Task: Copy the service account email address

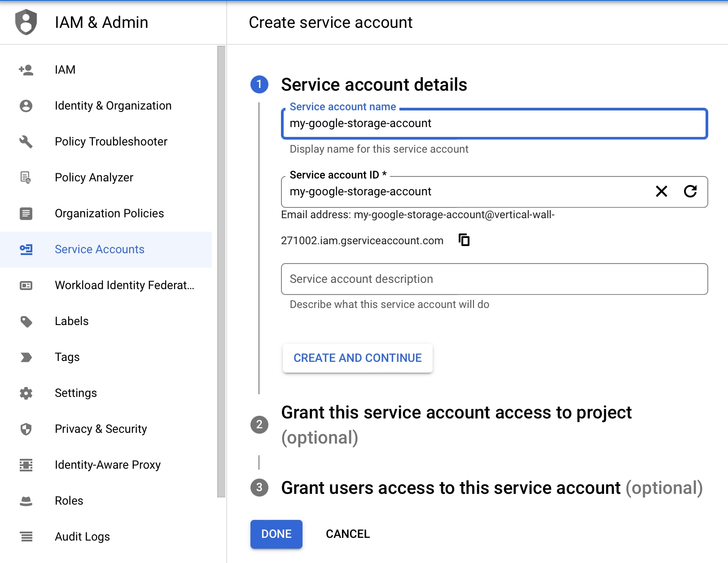Action: (464, 240)
